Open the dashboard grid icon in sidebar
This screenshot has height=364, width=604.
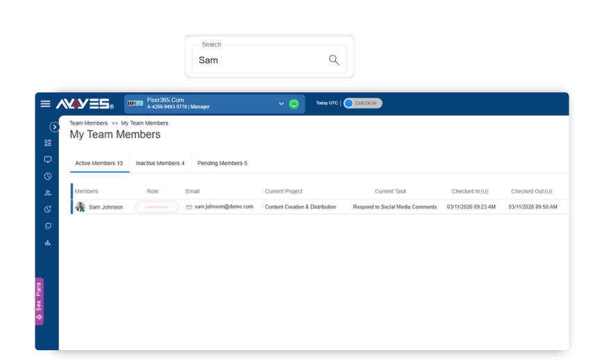48,143
